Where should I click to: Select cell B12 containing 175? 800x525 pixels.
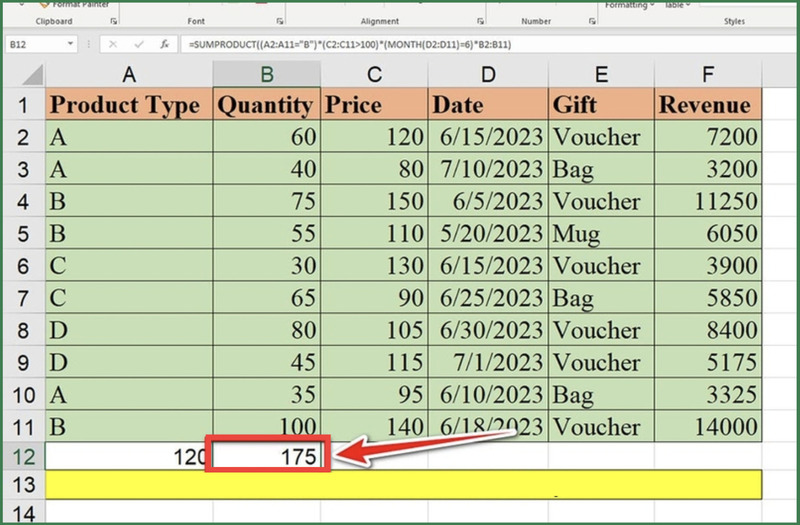(267, 457)
